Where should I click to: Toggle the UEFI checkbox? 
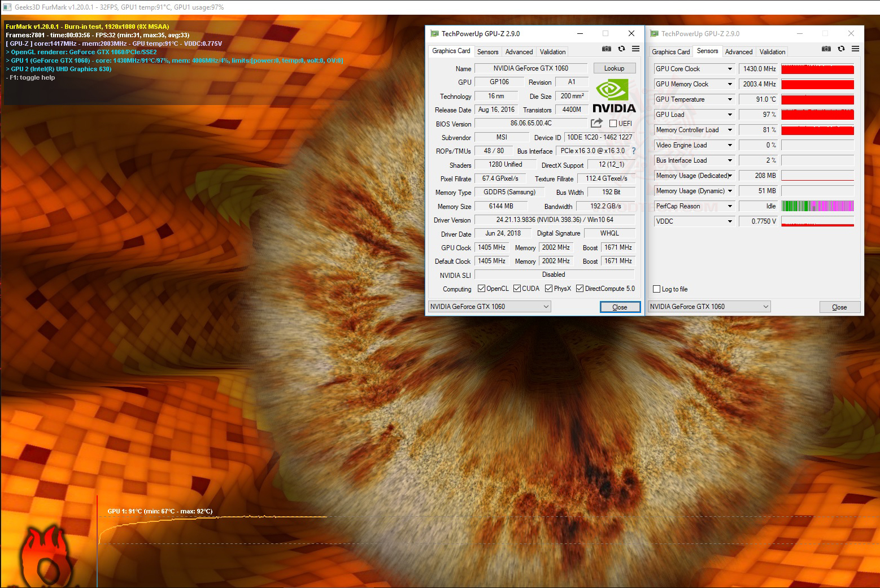[613, 124]
